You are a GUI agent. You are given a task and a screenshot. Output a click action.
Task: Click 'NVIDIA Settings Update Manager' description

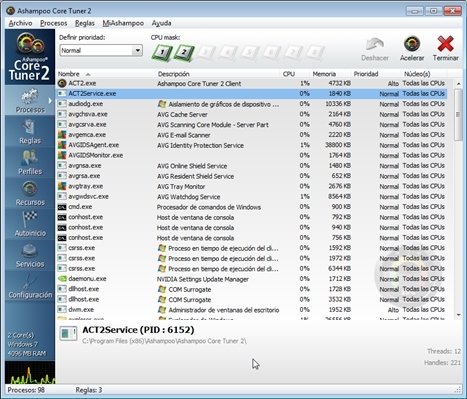tap(203, 279)
